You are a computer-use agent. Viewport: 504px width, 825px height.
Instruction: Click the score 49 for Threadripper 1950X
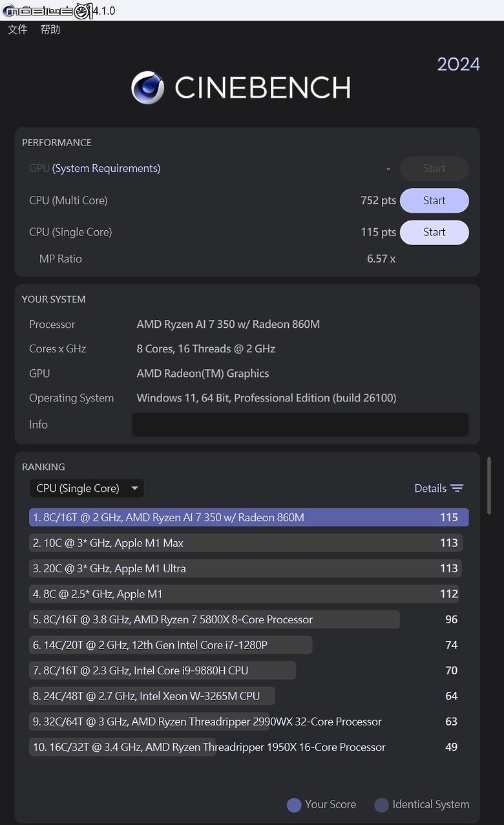pyautogui.click(x=451, y=747)
